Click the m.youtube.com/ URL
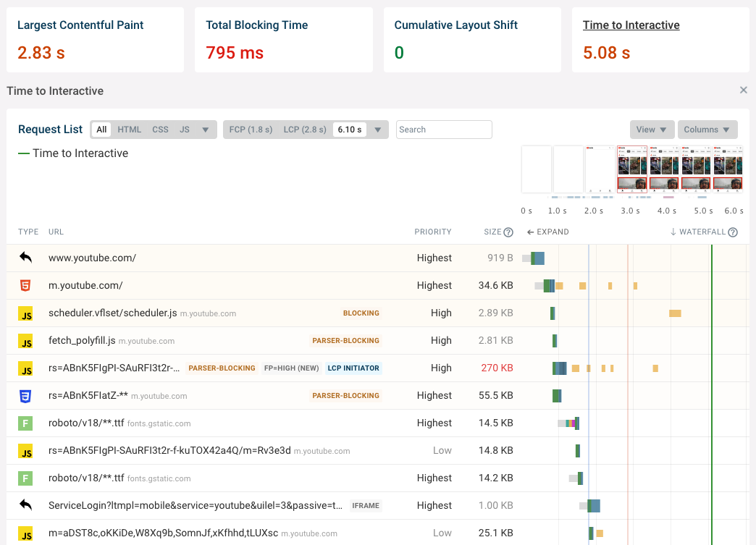Viewport: 756px width, 545px height. click(85, 285)
